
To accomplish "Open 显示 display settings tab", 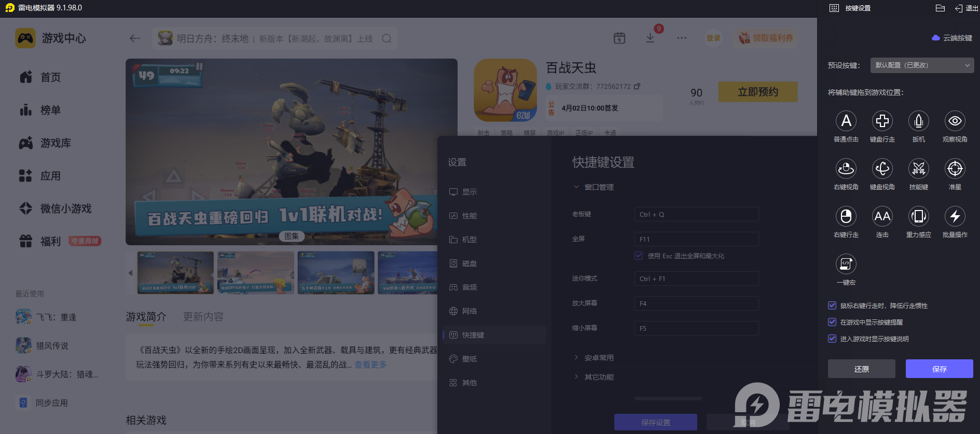I will (x=494, y=192).
